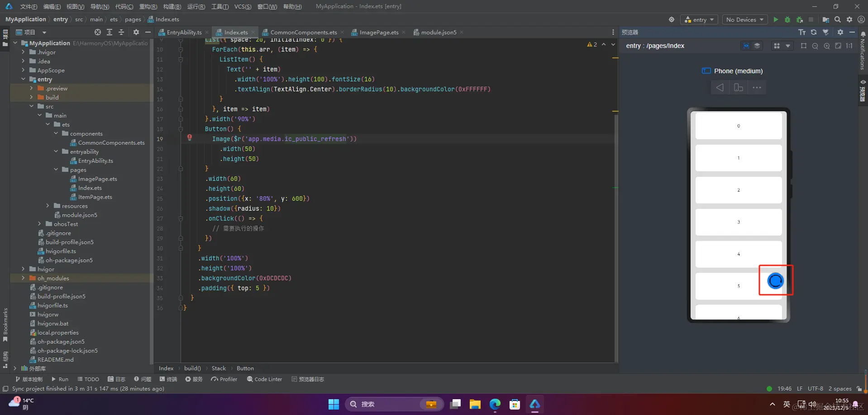Screen dimensions: 868x415
Task: Open the 文件(F) menu
Action: 29,6
